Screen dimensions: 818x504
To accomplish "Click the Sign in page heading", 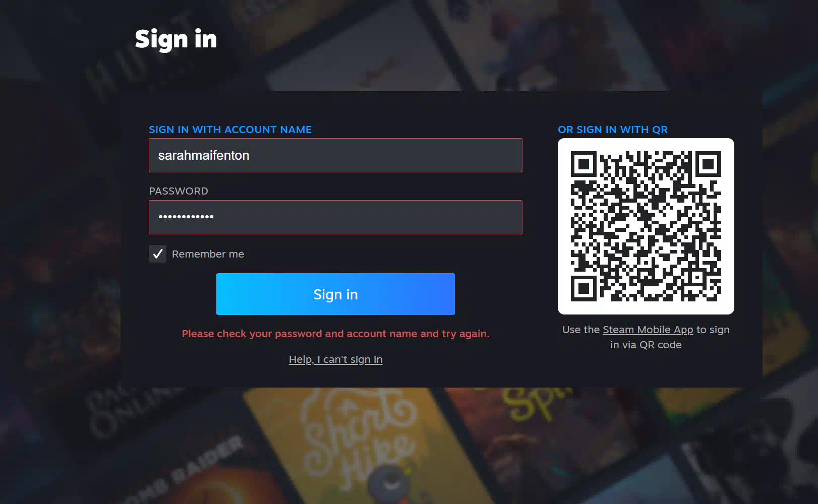I will 176,39.
